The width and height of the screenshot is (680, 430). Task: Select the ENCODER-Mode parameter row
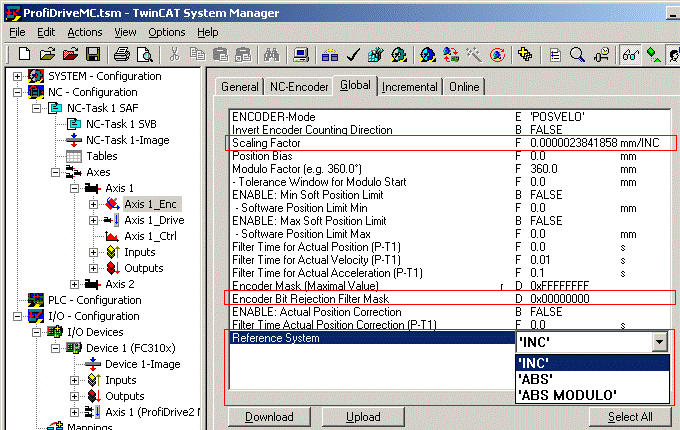(x=451, y=117)
